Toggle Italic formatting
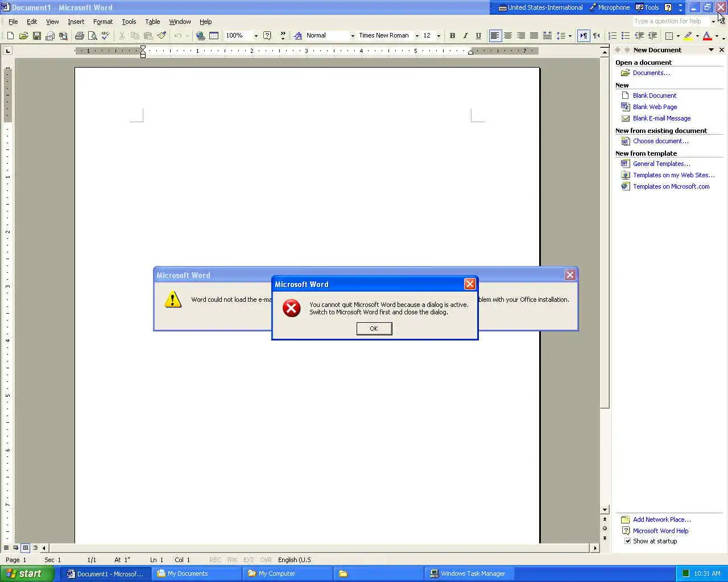The image size is (728, 582). 465,36
